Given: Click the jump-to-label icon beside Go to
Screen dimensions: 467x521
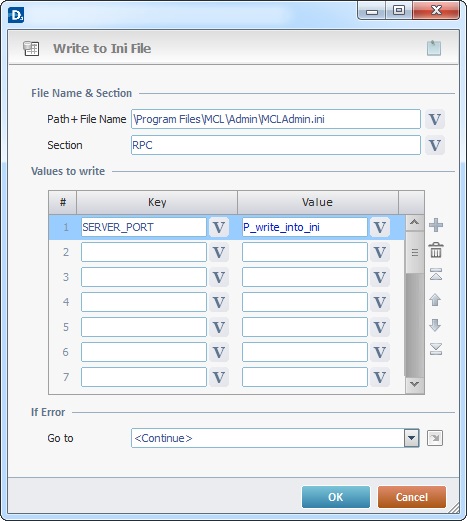Looking at the screenshot, I should pyautogui.click(x=435, y=438).
